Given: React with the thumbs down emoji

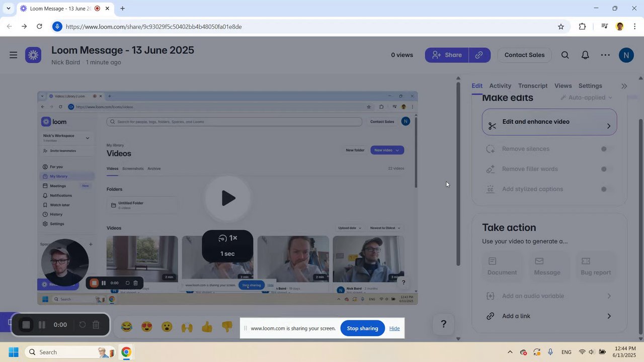Looking at the screenshot, I should [x=227, y=327].
